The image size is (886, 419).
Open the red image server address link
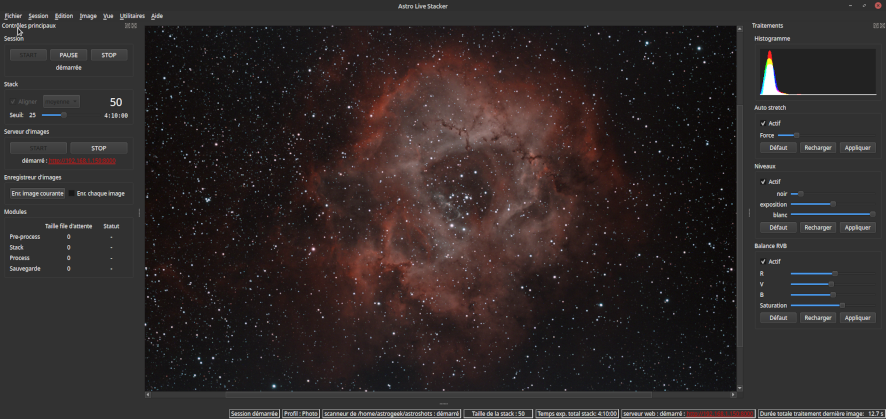click(x=84, y=160)
